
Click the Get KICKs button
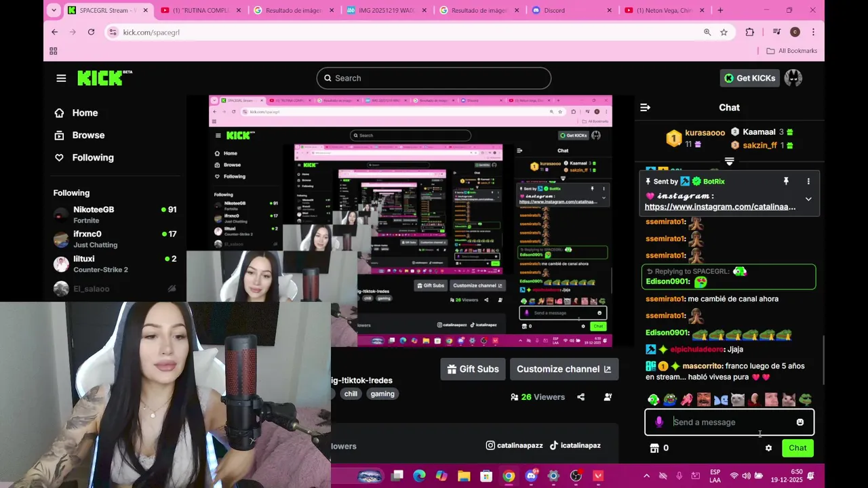tap(749, 78)
